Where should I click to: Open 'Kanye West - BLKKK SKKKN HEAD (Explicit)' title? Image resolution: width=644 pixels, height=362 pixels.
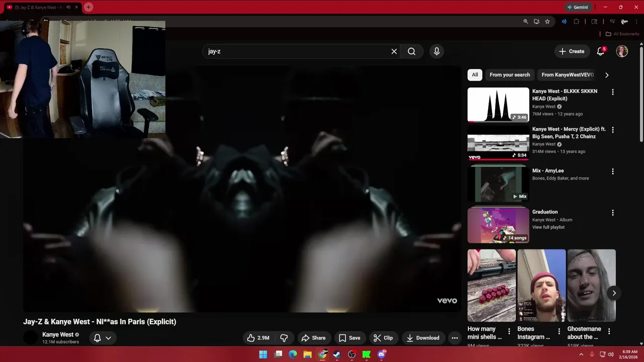click(565, 95)
